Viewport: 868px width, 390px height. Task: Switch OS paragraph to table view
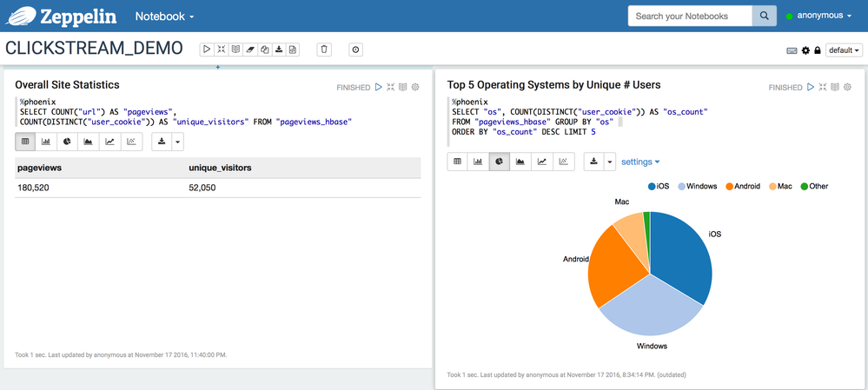point(457,162)
